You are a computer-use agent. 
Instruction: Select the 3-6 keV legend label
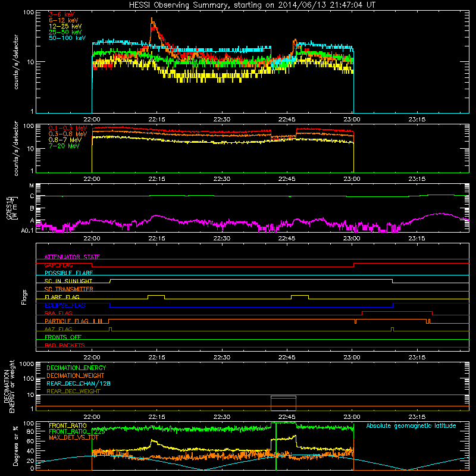pos(61,14)
